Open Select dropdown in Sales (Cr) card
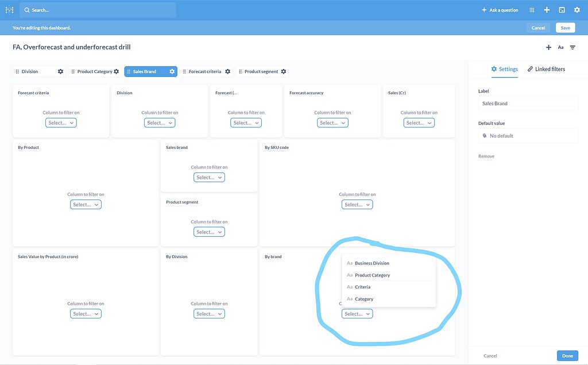The height and width of the screenshot is (365, 588). (419, 123)
